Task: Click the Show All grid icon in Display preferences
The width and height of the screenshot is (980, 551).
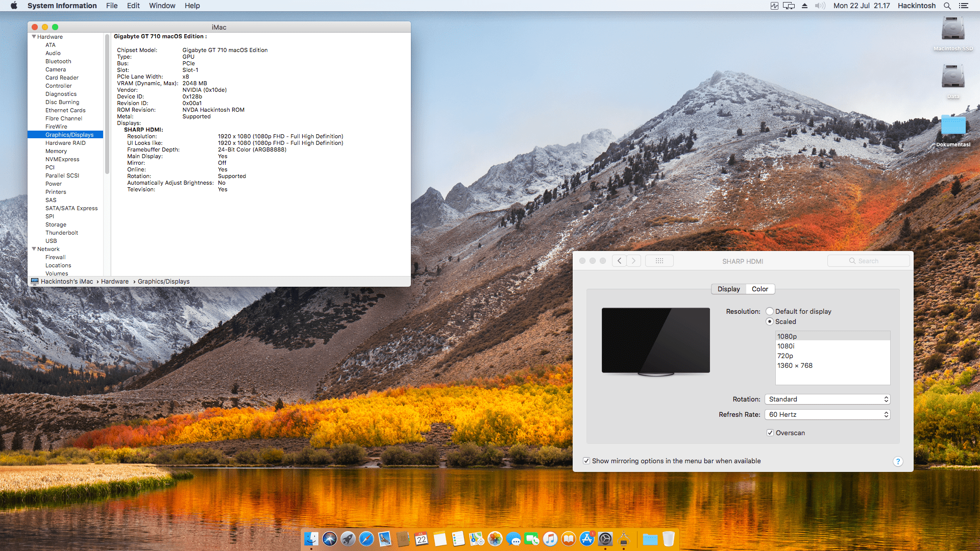Action: (659, 261)
